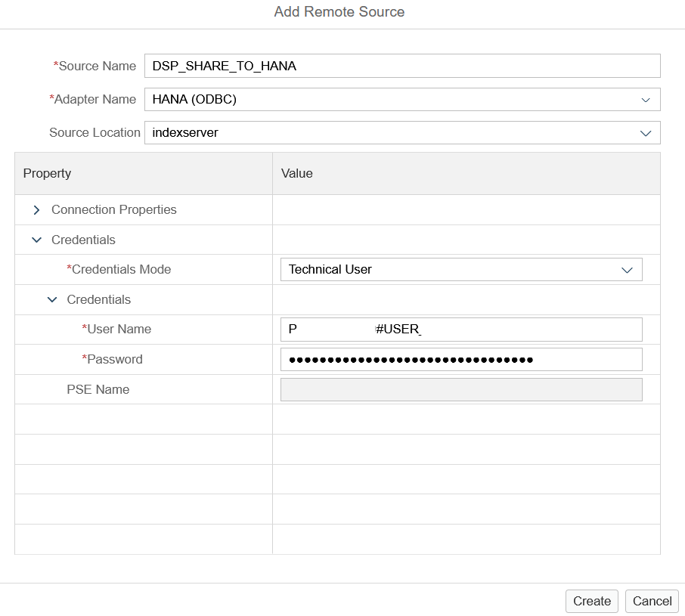Select the HANA (ODBC) adapter combo box
The image size is (685, 616).
[x=402, y=100]
